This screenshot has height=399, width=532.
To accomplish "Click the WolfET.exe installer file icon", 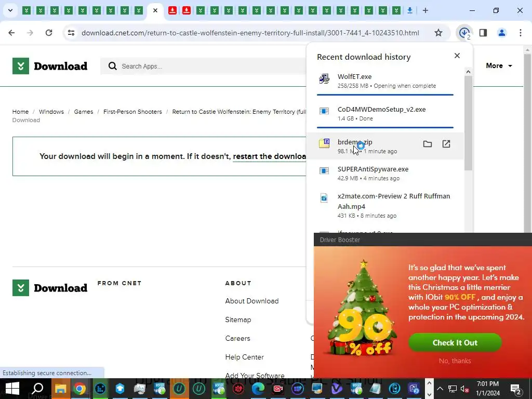I will tap(324, 79).
